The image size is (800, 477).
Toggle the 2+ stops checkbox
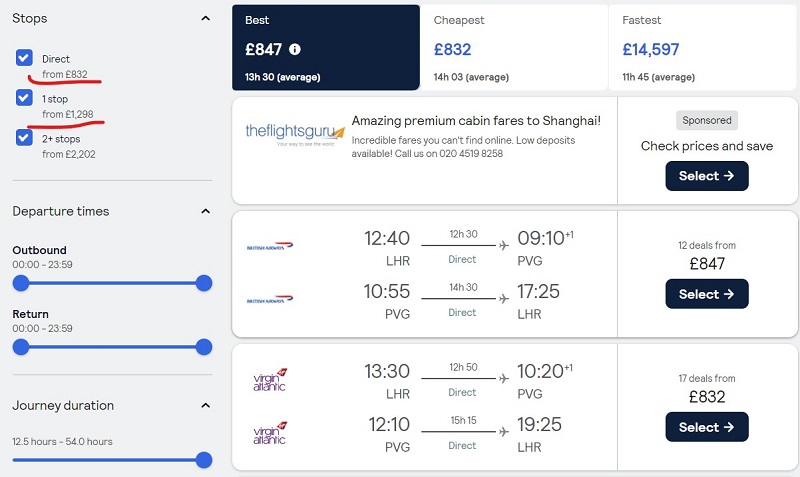[x=24, y=137]
